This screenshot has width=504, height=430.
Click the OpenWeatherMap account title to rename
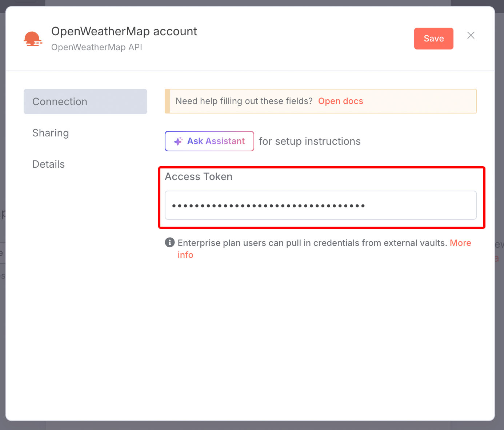tap(124, 32)
